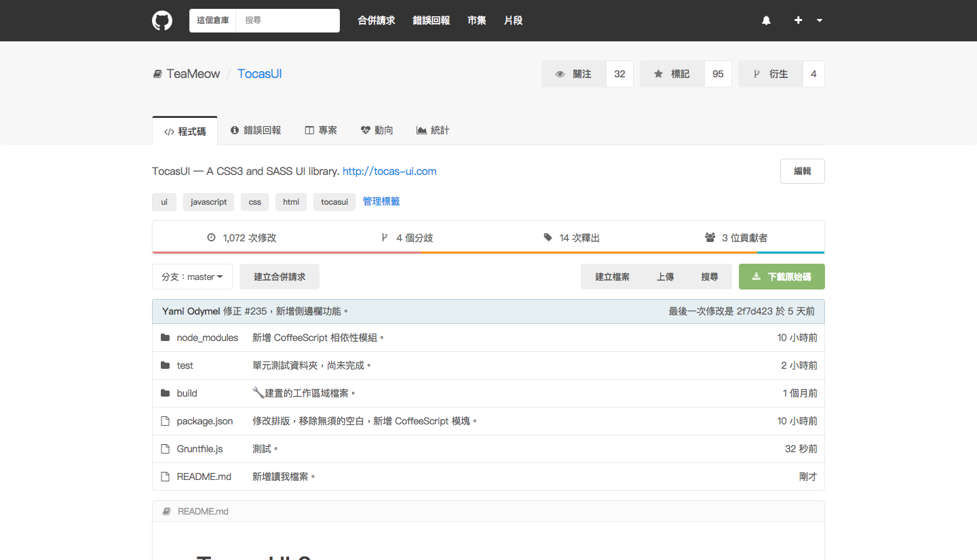This screenshot has height=560, width=977.
Task: Click the repository book icon beside TeaMeow
Action: (157, 74)
